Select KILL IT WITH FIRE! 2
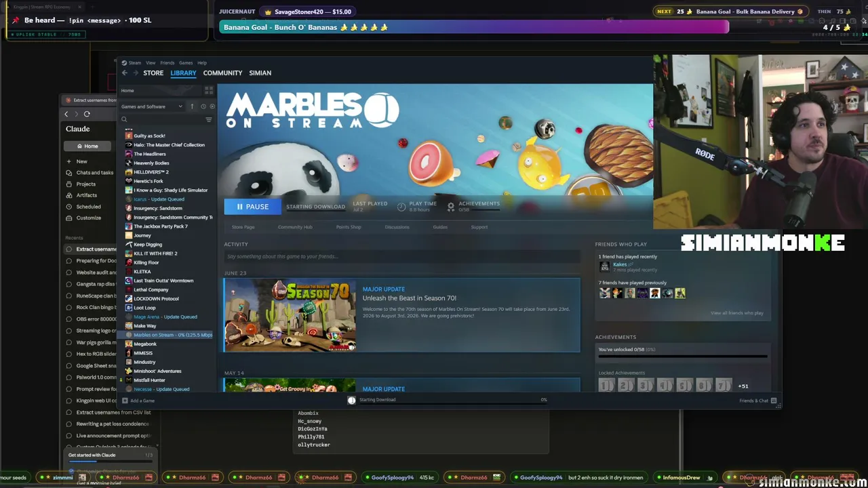 pyautogui.click(x=155, y=253)
